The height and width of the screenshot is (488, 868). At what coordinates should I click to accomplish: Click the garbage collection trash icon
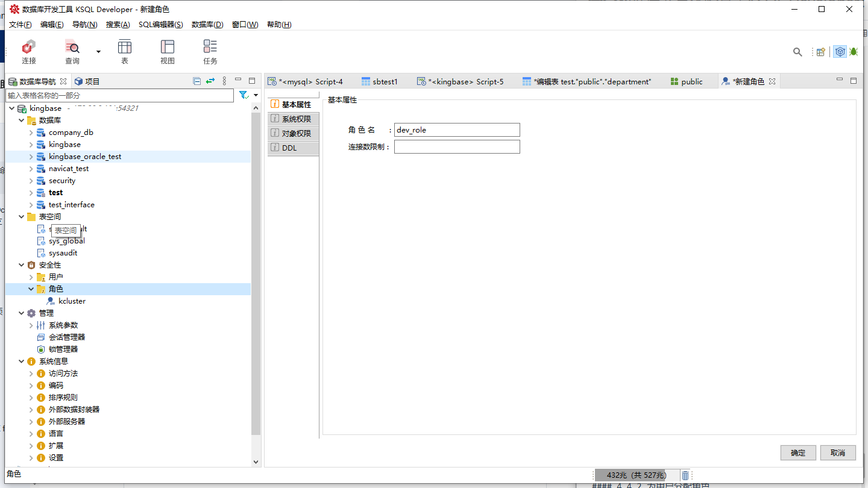click(685, 475)
